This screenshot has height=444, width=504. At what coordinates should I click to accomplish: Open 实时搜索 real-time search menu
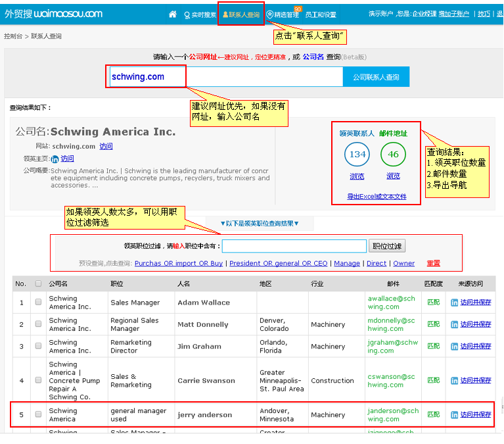pyautogui.click(x=200, y=14)
